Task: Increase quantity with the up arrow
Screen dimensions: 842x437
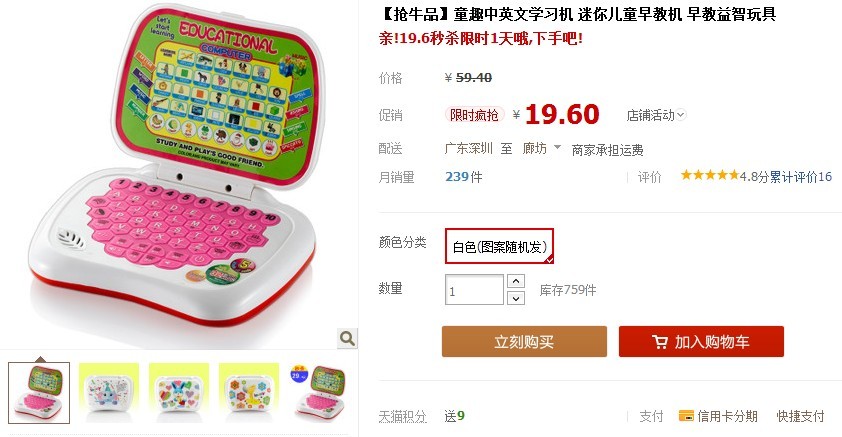Action: click(516, 281)
